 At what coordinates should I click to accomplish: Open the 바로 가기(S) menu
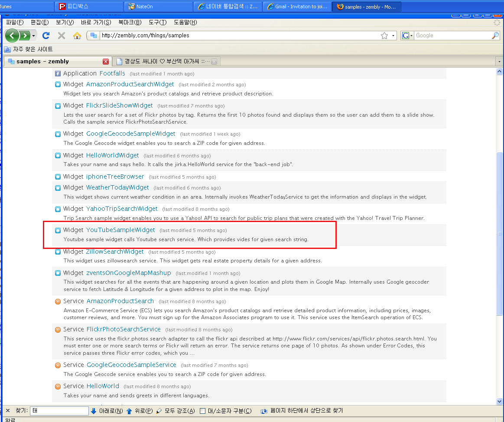coord(96,22)
